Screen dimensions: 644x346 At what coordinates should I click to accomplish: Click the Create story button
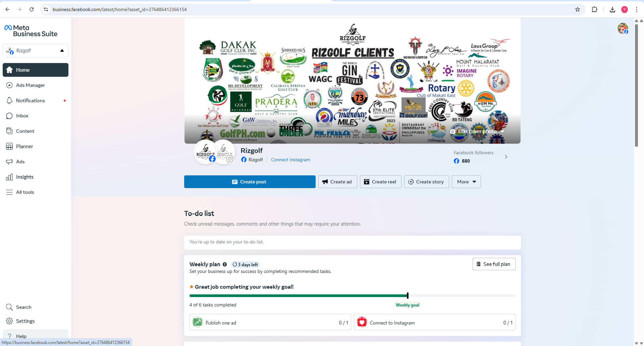(x=427, y=182)
